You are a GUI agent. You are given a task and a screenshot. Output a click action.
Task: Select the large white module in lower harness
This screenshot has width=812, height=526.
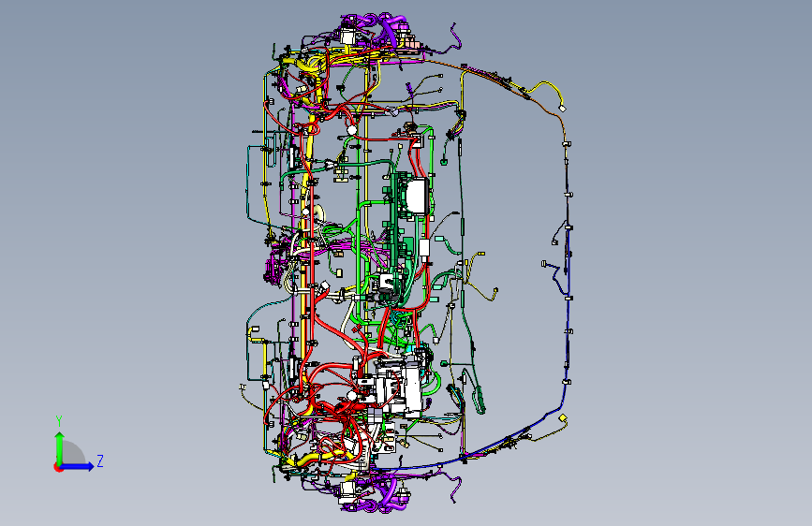tap(400, 387)
